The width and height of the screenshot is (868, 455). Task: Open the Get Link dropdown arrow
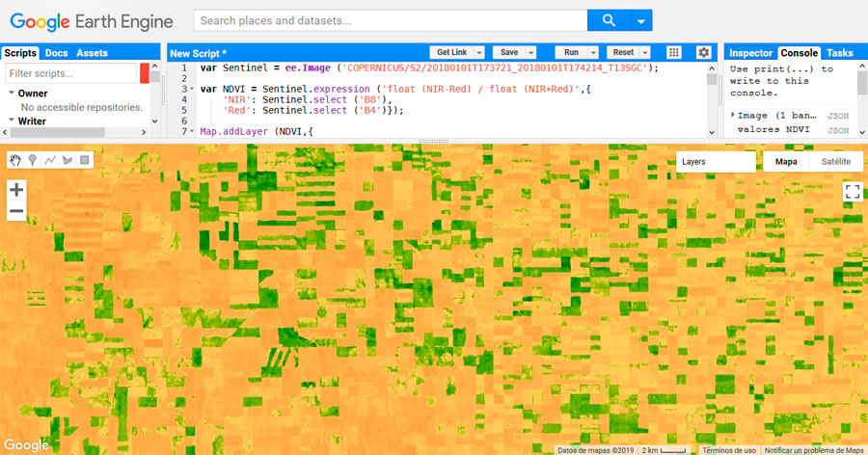(479, 53)
